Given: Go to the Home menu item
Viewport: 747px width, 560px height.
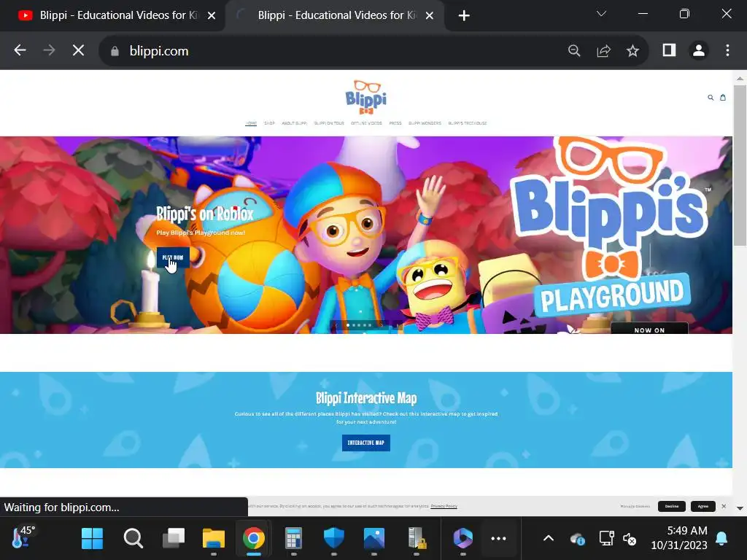Looking at the screenshot, I should [x=251, y=123].
